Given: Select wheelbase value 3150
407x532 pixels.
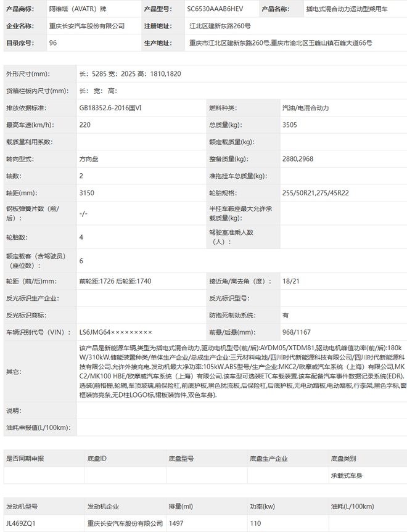Looking at the screenshot, I should (x=86, y=193).
